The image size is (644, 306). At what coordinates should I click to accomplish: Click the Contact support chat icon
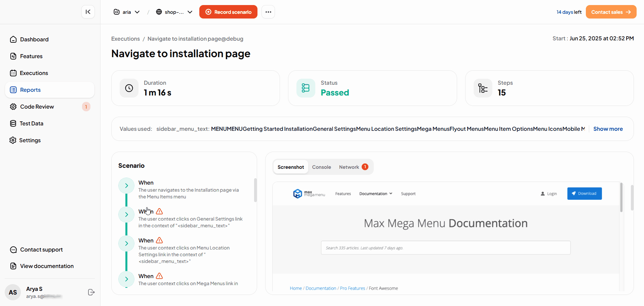coord(13,250)
